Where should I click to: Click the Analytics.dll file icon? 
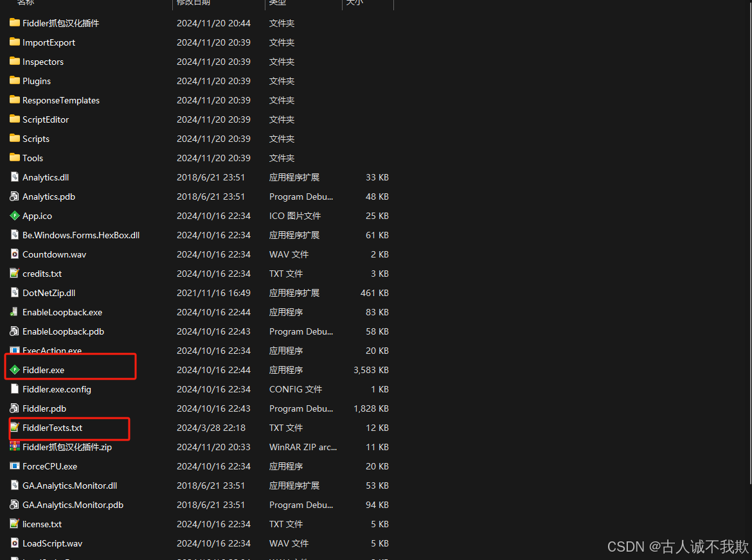(15, 177)
